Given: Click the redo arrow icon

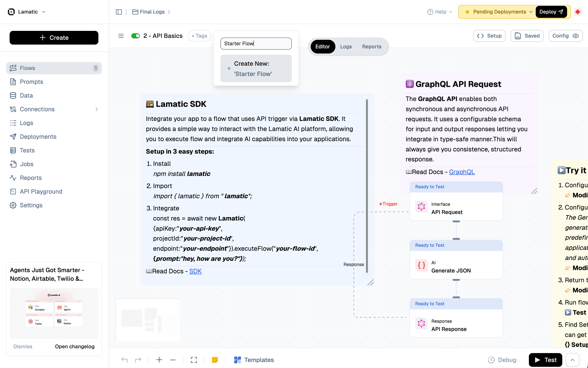Looking at the screenshot, I should coord(138,360).
